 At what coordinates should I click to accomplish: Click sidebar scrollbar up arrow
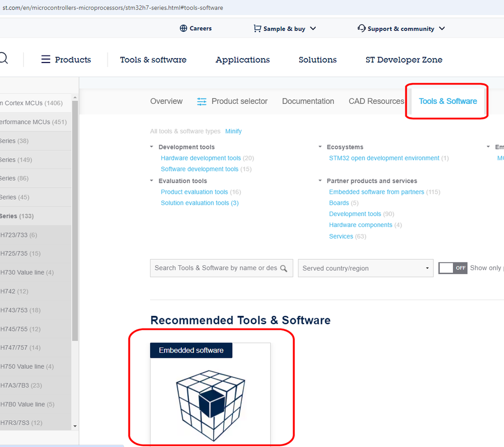coord(75,97)
